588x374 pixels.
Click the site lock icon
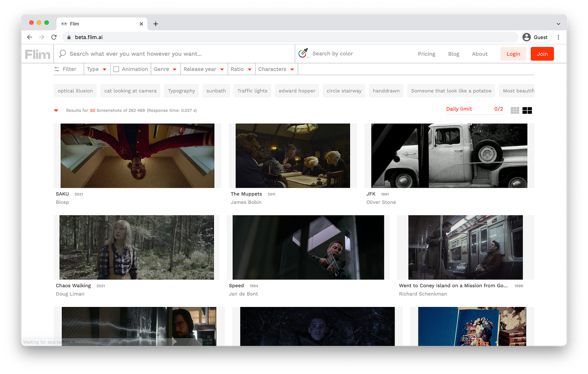(69, 37)
